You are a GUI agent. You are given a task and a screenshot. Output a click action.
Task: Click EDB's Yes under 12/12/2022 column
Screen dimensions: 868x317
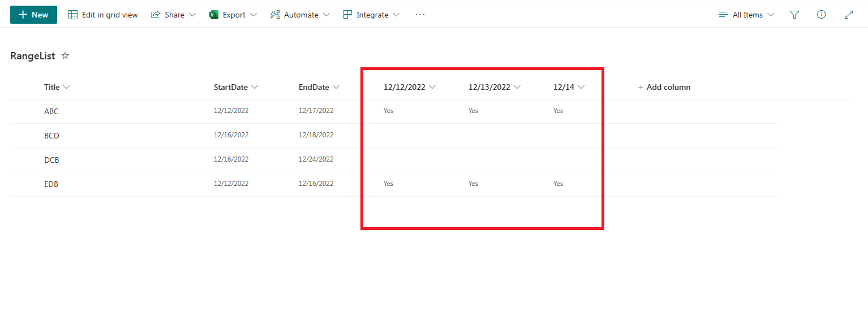388,184
